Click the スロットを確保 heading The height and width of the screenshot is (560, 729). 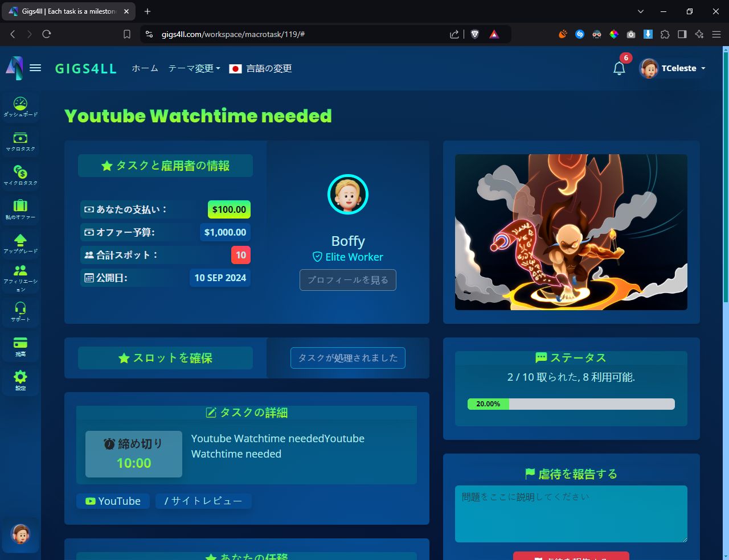click(165, 358)
